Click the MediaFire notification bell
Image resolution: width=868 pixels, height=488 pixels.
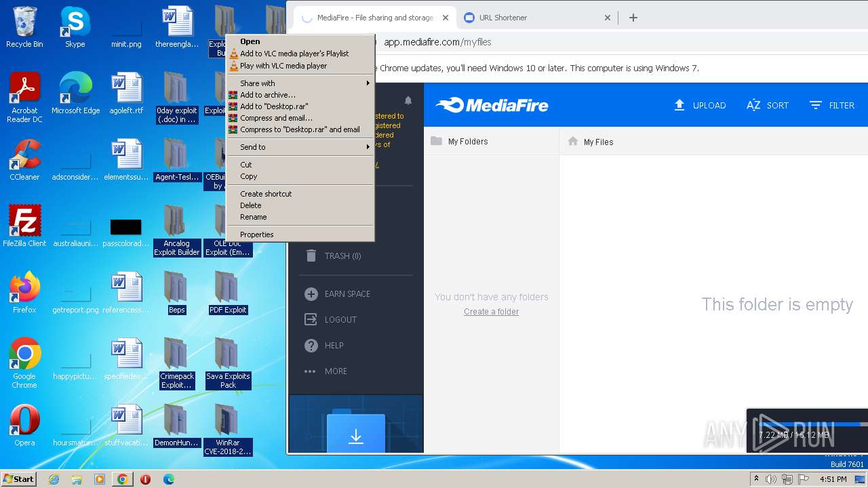408,100
